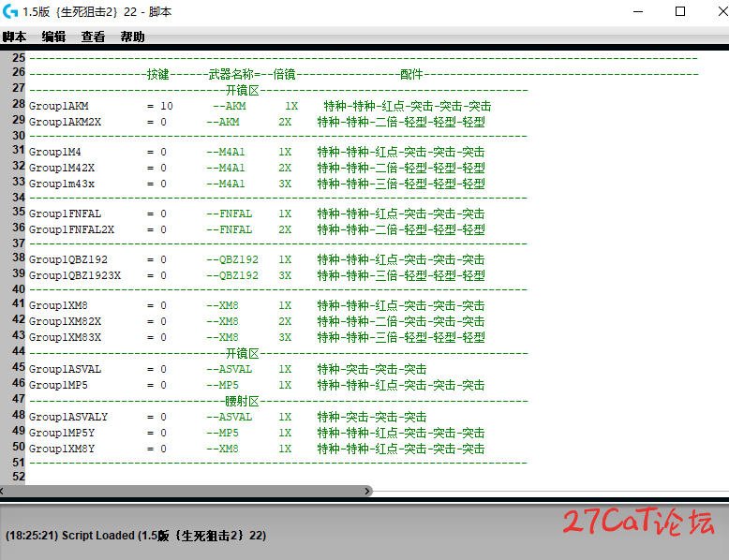Click the Group1AKM2X variable name
The height and width of the screenshot is (560, 729).
click(65, 122)
